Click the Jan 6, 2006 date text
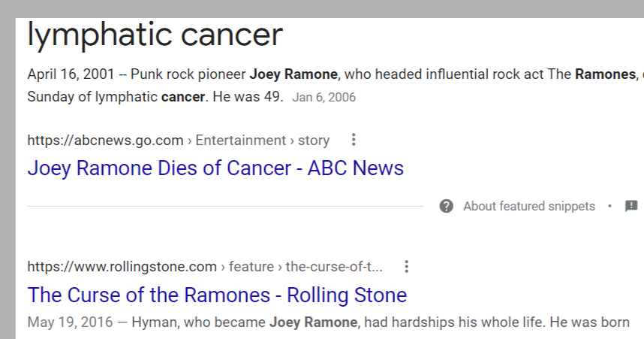Screen dimensions: 644x339 click(324, 98)
